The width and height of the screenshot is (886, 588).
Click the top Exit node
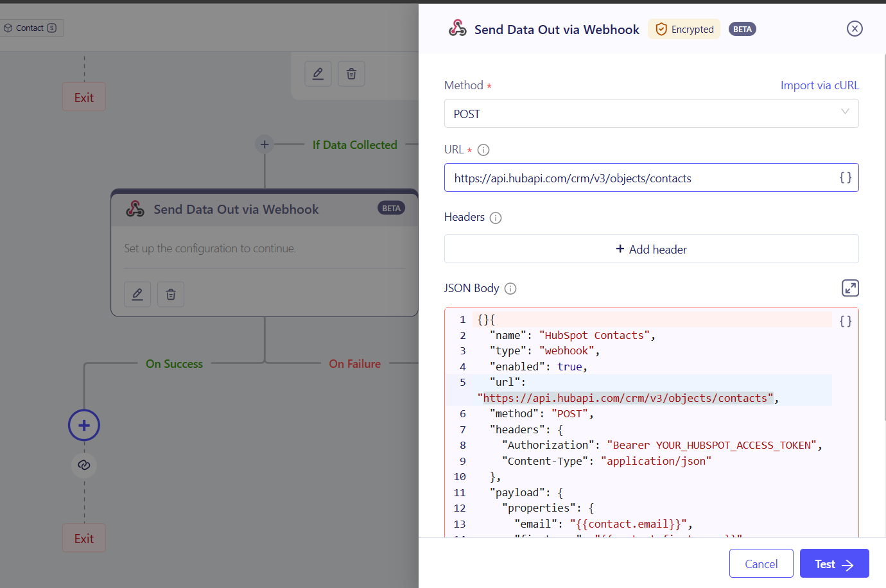click(x=84, y=97)
